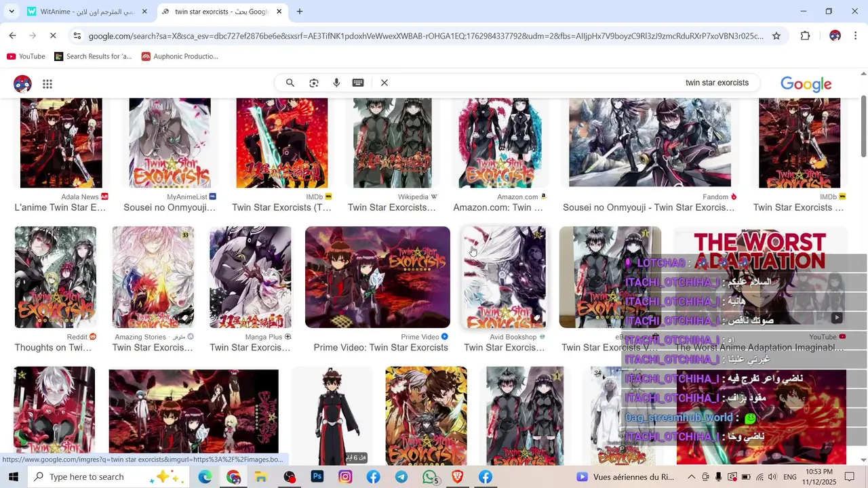The height and width of the screenshot is (488, 868).
Task: Close the twin star exorcists tab
Action: 279,12
